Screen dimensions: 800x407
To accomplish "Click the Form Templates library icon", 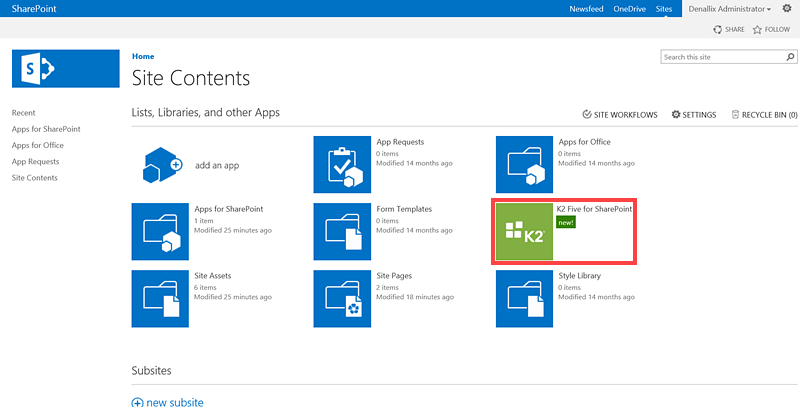I will [343, 231].
